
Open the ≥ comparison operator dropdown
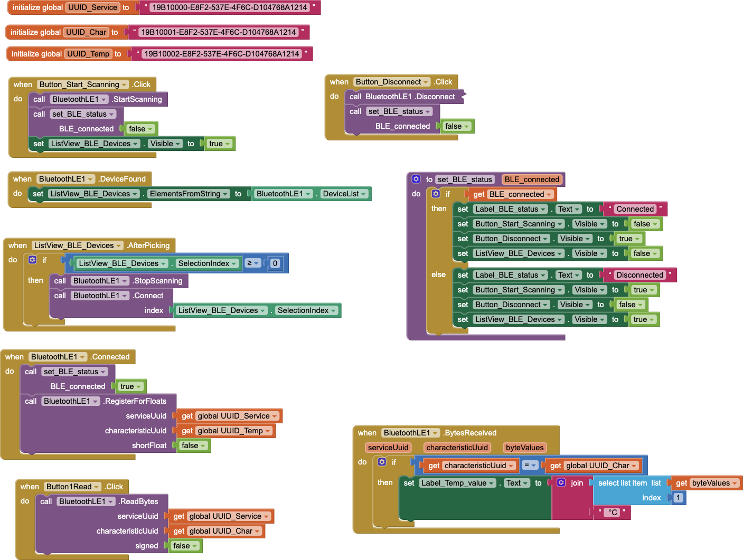click(253, 263)
